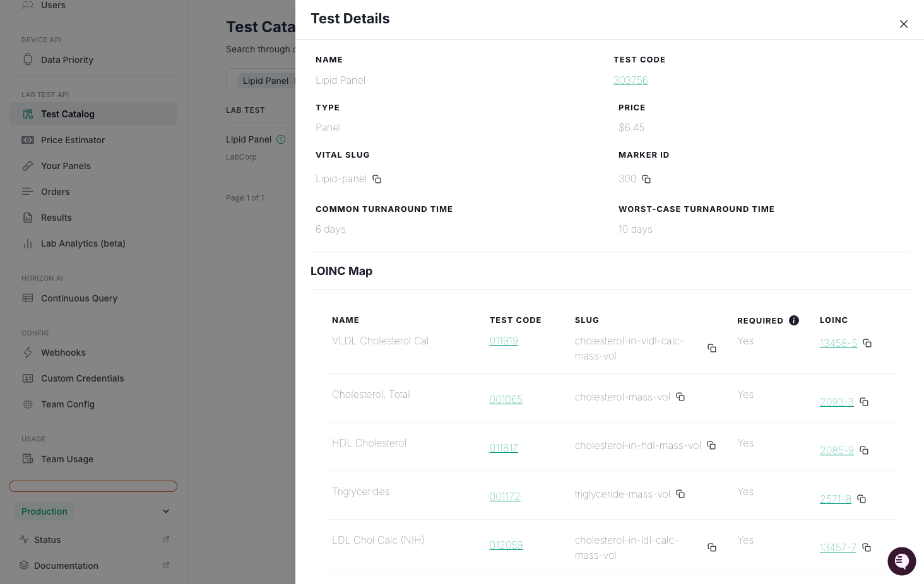924x584 pixels.
Task: Navigate to Orders in sidebar
Action: click(56, 192)
